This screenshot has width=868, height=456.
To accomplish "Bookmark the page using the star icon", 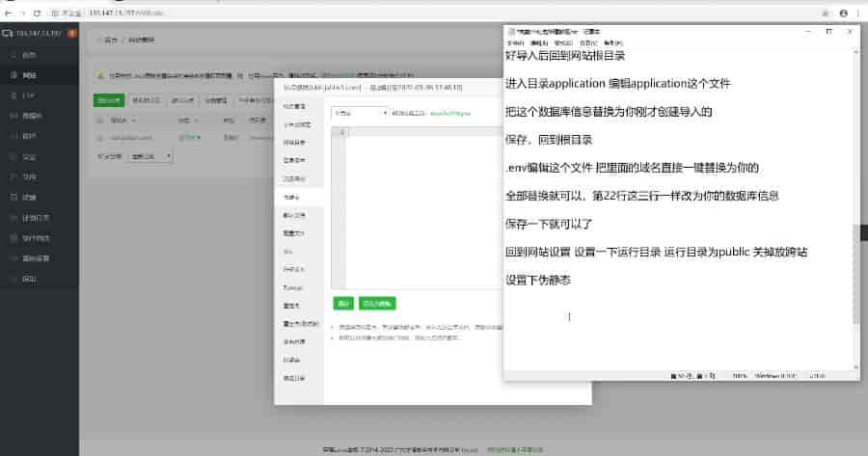I will [x=825, y=13].
